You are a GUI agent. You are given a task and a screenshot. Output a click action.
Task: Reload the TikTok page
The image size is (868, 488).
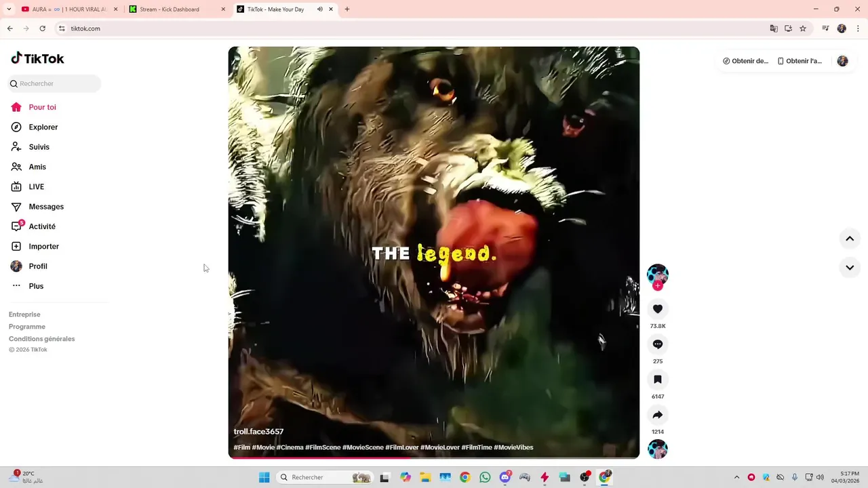42,28
